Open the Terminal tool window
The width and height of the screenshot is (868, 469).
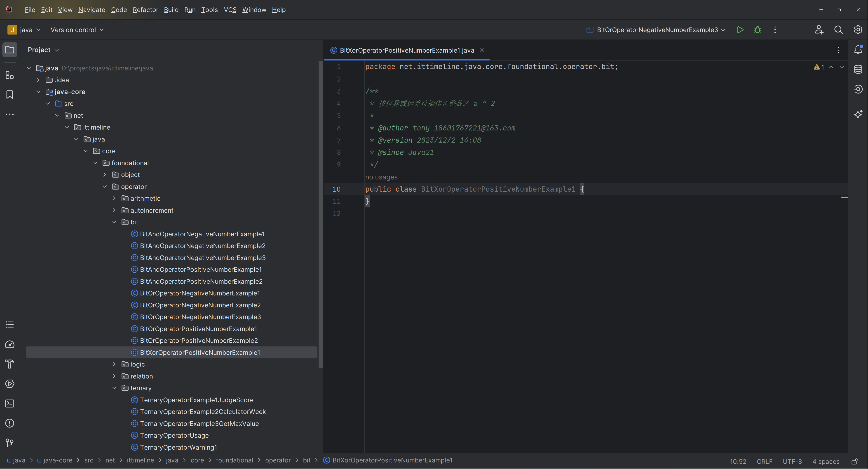coord(10,403)
